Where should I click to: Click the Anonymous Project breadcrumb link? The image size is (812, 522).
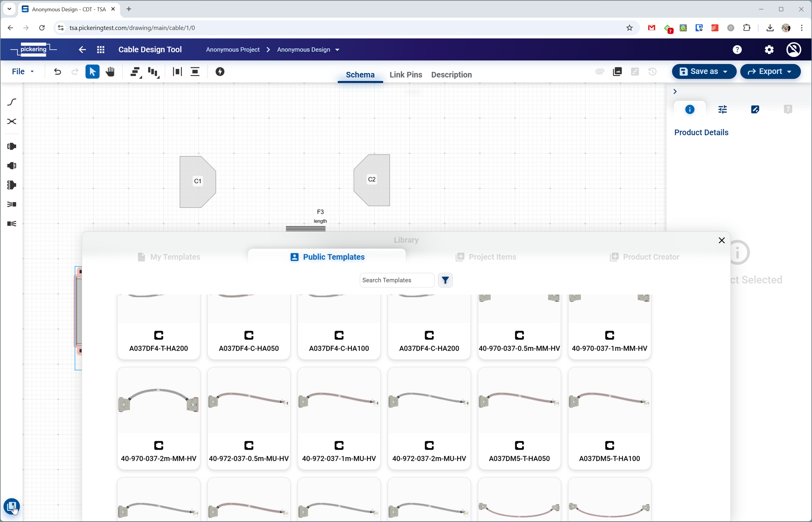(233, 50)
